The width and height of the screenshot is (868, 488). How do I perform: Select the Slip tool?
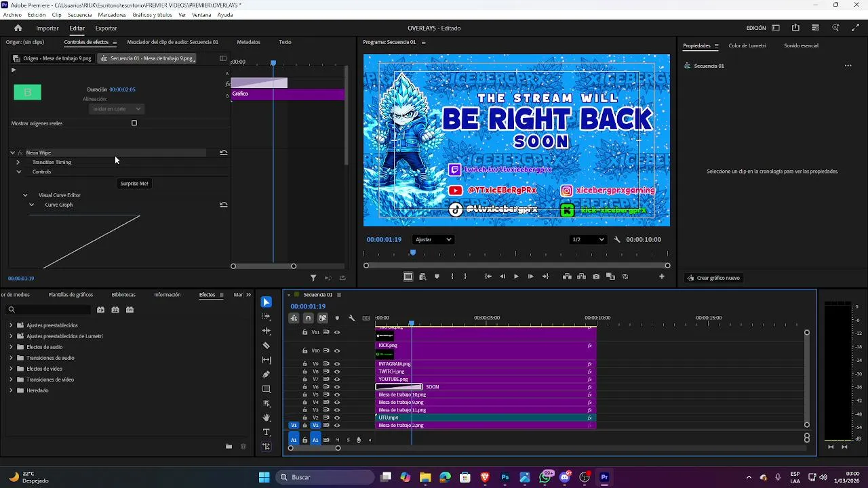(267, 360)
